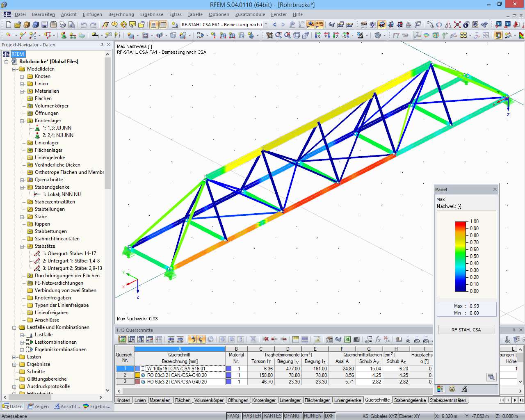
Task: Switch navigator to the Zeigen tab
Action: coord(38,406)
